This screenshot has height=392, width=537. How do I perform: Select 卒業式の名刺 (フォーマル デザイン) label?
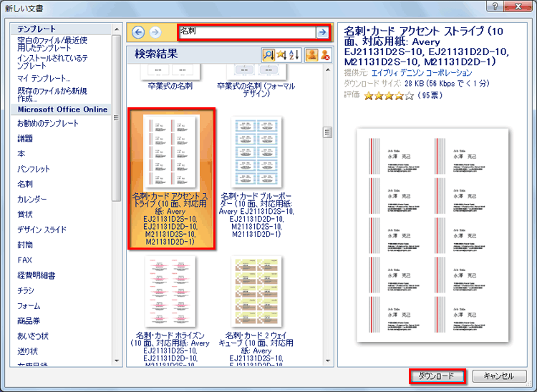(256, 89)
